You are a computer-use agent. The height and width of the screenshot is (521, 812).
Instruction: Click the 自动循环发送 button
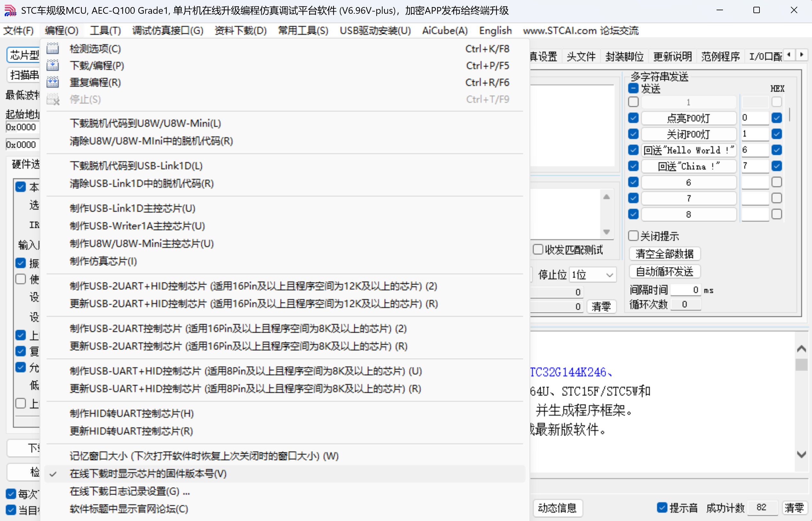click(664, 271)
